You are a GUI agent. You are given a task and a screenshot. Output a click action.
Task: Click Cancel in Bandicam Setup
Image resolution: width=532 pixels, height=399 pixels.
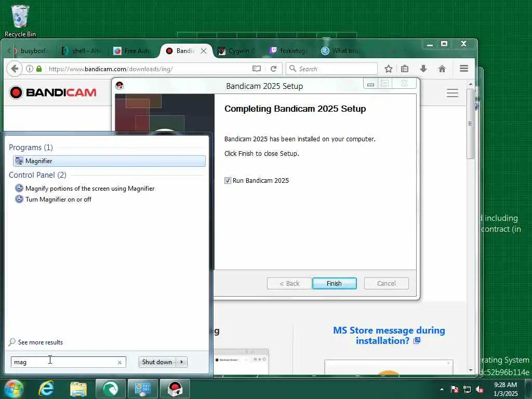[386, 283]
